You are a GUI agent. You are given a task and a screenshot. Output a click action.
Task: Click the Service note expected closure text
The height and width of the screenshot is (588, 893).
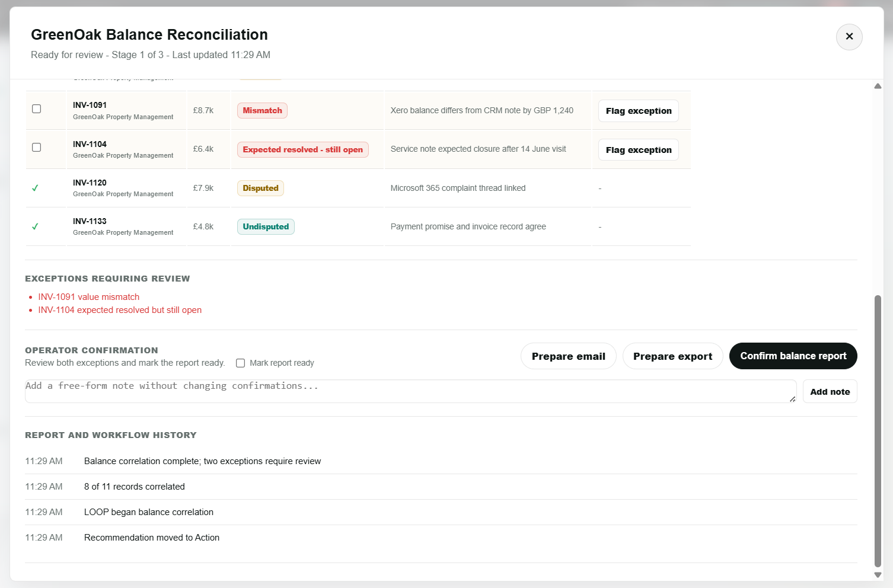pos(479,149)
